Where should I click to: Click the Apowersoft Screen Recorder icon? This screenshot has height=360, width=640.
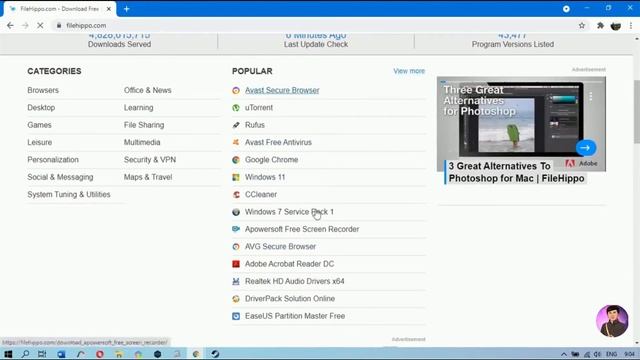236,229
